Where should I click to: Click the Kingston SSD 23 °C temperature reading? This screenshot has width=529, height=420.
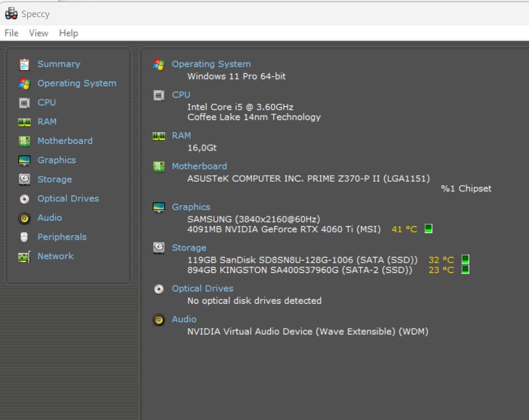(x=441, y=270)
